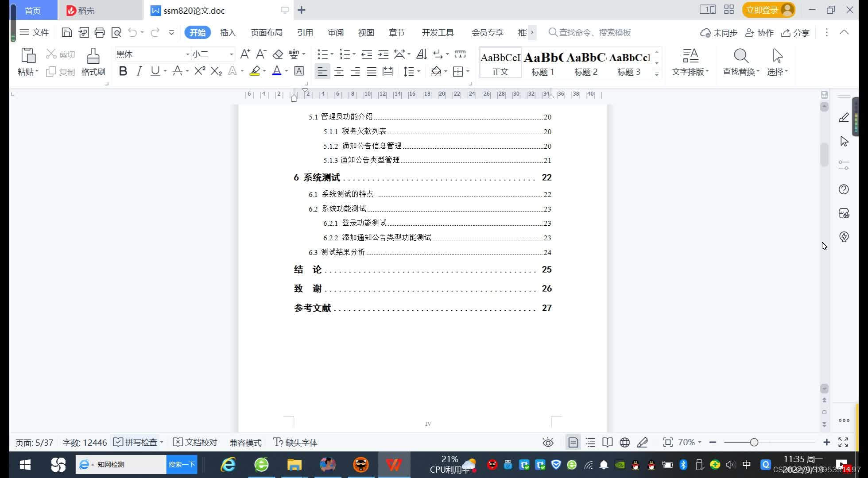868x478 pixels.
Task: Click the 分享 share button
Action: (x=795, y=33)
